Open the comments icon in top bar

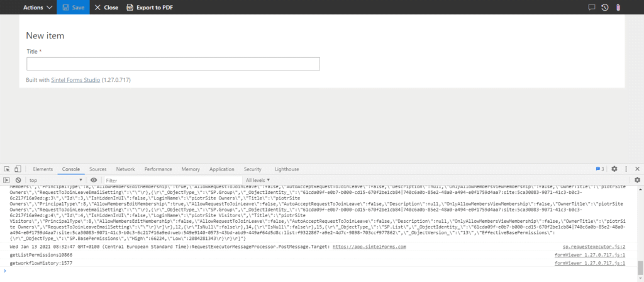coord(591,8)
